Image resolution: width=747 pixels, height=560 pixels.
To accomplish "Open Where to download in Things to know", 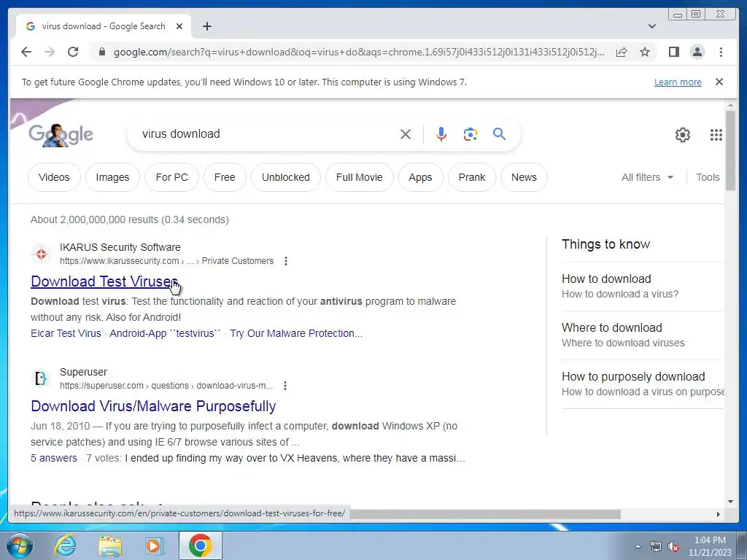I will (x=642, y=335).
